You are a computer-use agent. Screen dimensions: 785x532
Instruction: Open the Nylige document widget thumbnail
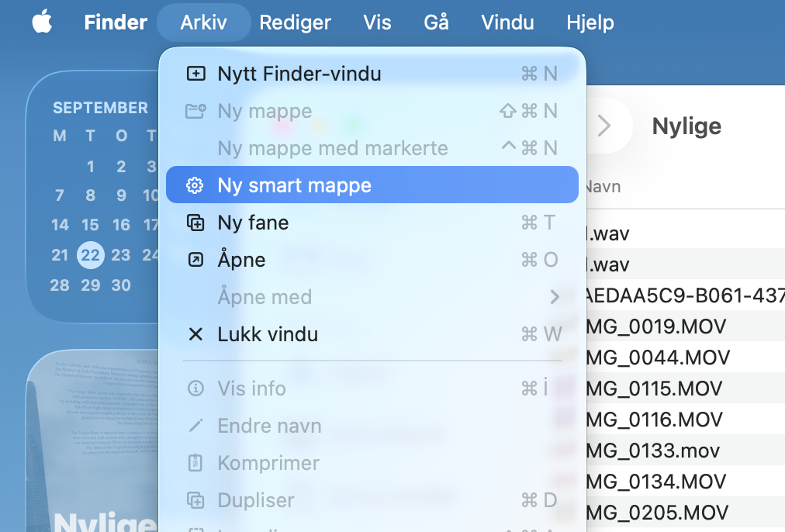93,441
